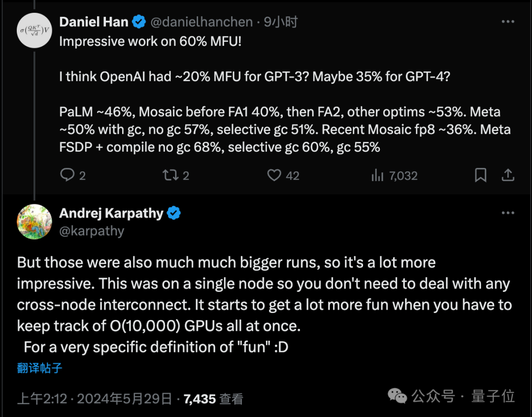Viewport: 532px width, 417px height.
Task: Open Daniel Han's display name link
Action: pyautogui.click(x=94, y=22)
